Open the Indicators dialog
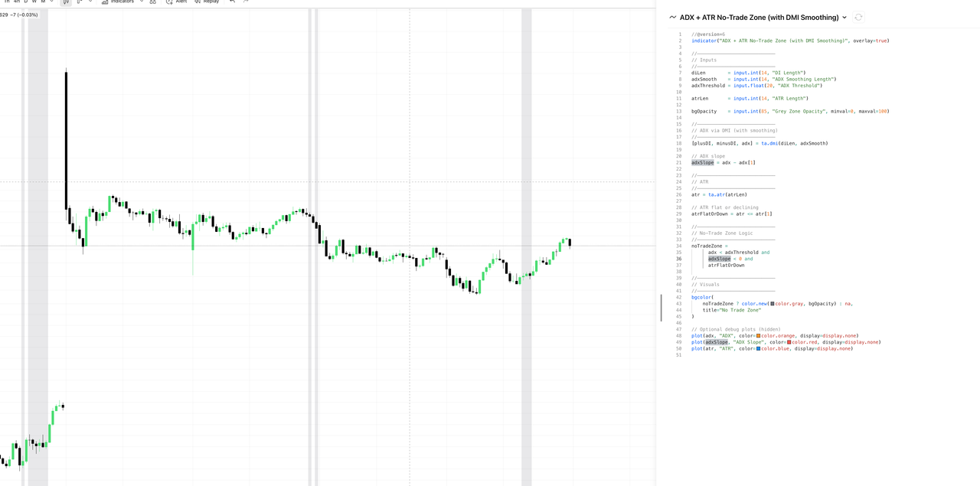980x486 pixels. click(117, 2)
